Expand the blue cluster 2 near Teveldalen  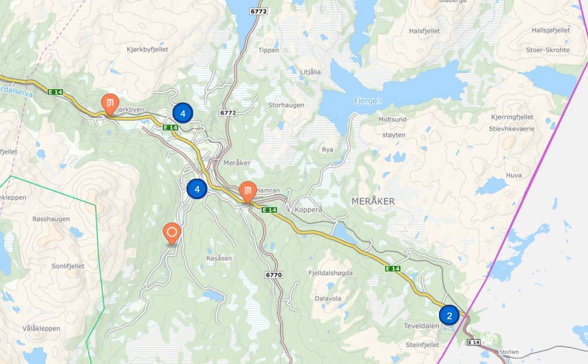pos(449,315)
